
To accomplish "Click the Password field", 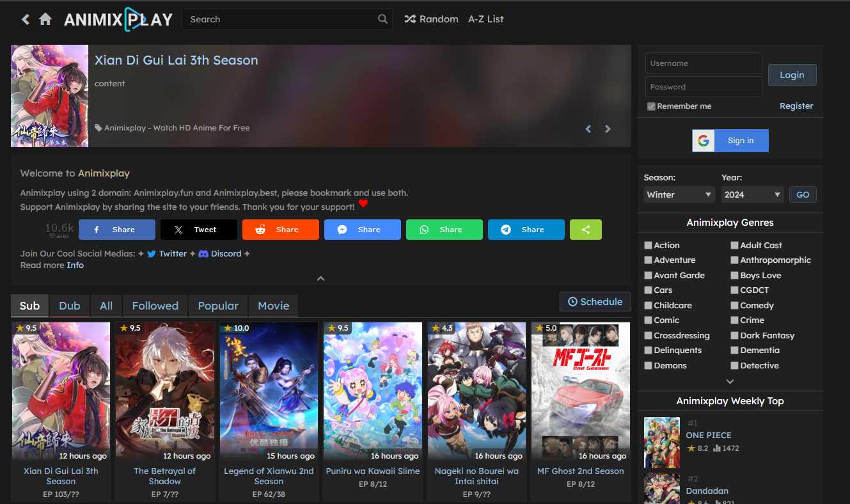I will point(704,87).
